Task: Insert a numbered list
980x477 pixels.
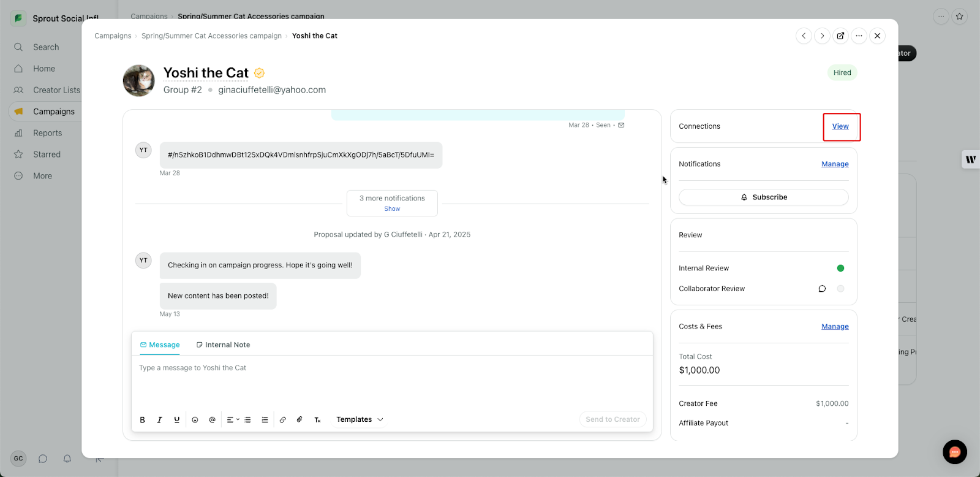Action: [x=265, y=420]
